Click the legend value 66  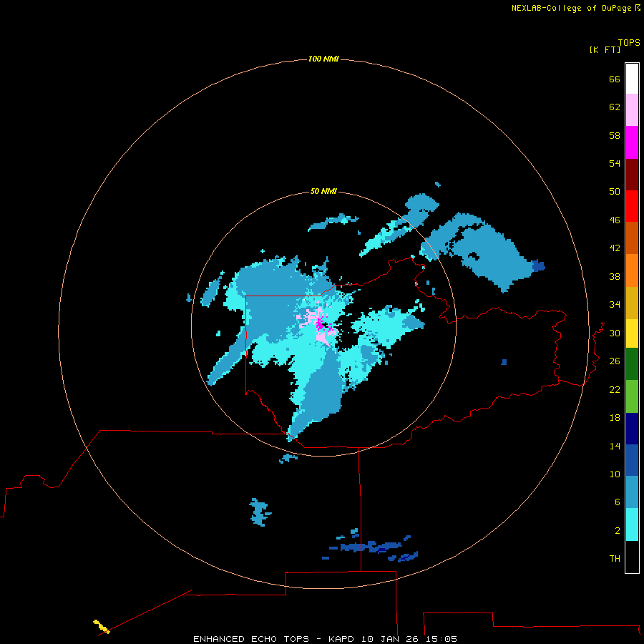point(615,79)
